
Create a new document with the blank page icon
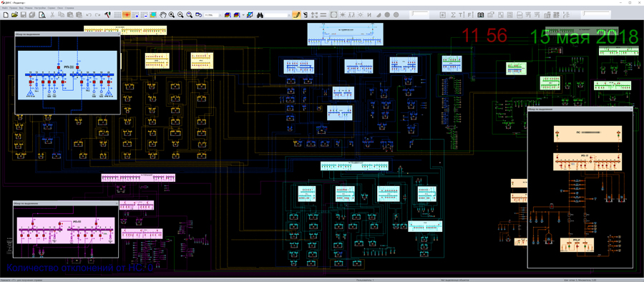6,15
